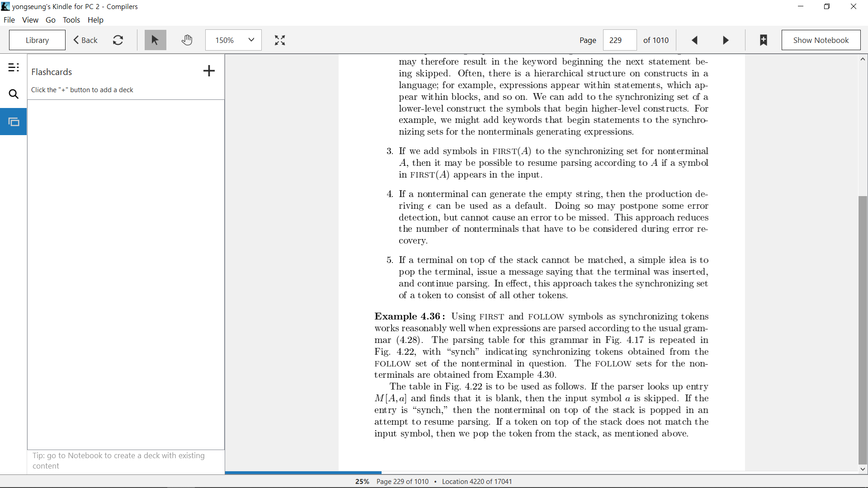Toggle the Flashcards sidebar panel

(14, 122)
